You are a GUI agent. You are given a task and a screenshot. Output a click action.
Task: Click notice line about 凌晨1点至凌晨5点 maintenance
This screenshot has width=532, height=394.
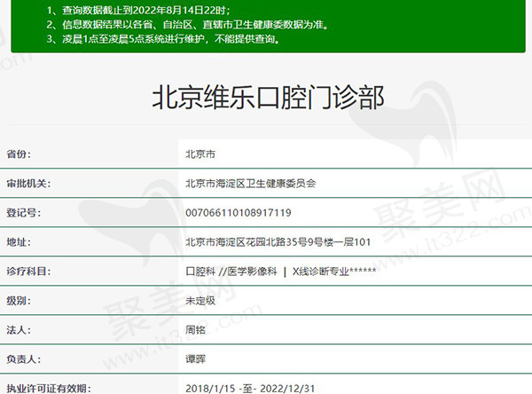coord(163,39)
